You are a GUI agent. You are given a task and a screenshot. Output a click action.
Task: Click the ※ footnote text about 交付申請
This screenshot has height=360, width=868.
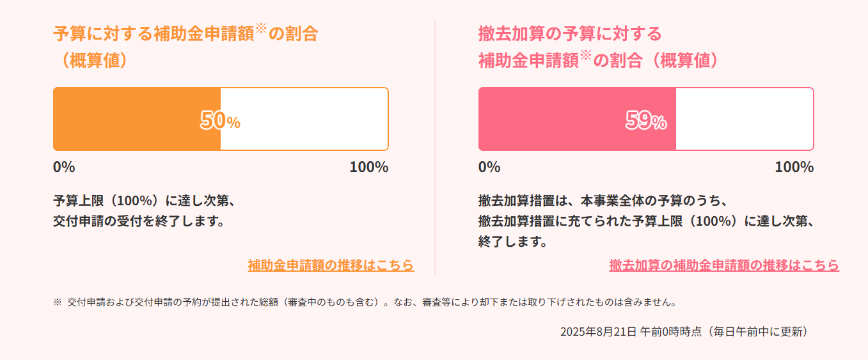click(x=365, y=302)
